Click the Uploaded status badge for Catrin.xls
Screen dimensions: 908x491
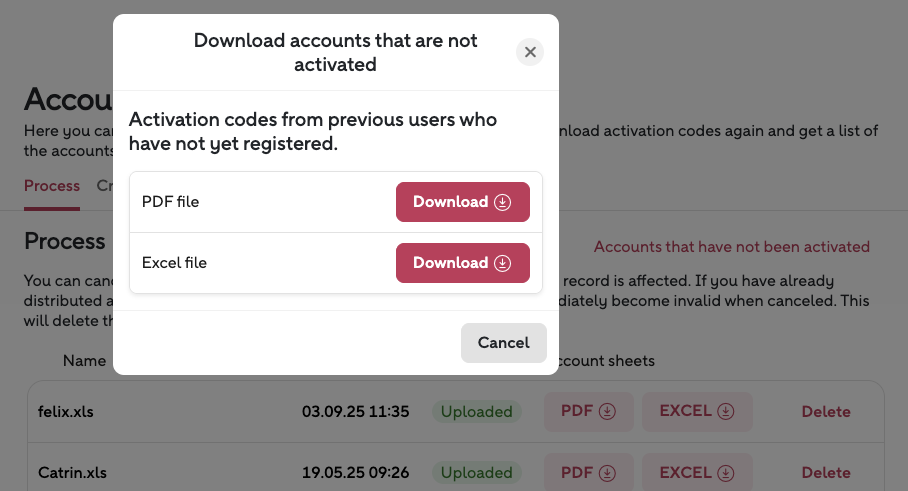pos(476,472)
